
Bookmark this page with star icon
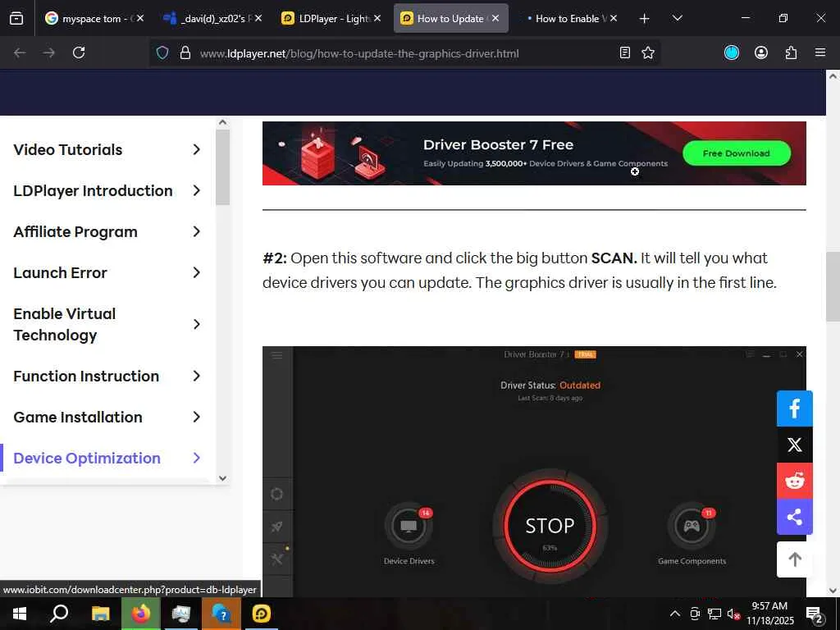[x=648, y=52]
